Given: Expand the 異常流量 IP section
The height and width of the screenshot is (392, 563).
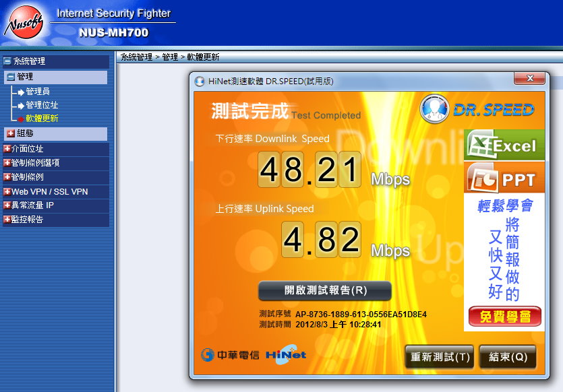Looking at the screenshot, I should pyautogui.click(x=7, y=205).
